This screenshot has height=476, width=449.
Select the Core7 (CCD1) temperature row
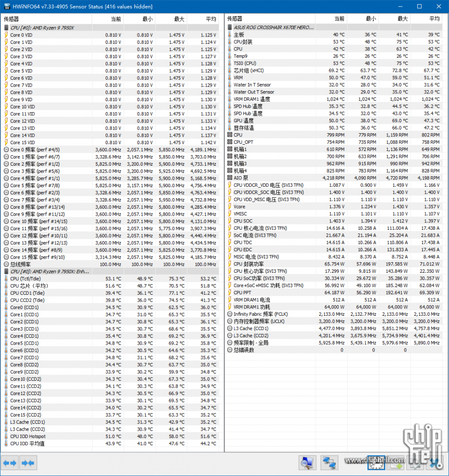click(x=110, y=357)
